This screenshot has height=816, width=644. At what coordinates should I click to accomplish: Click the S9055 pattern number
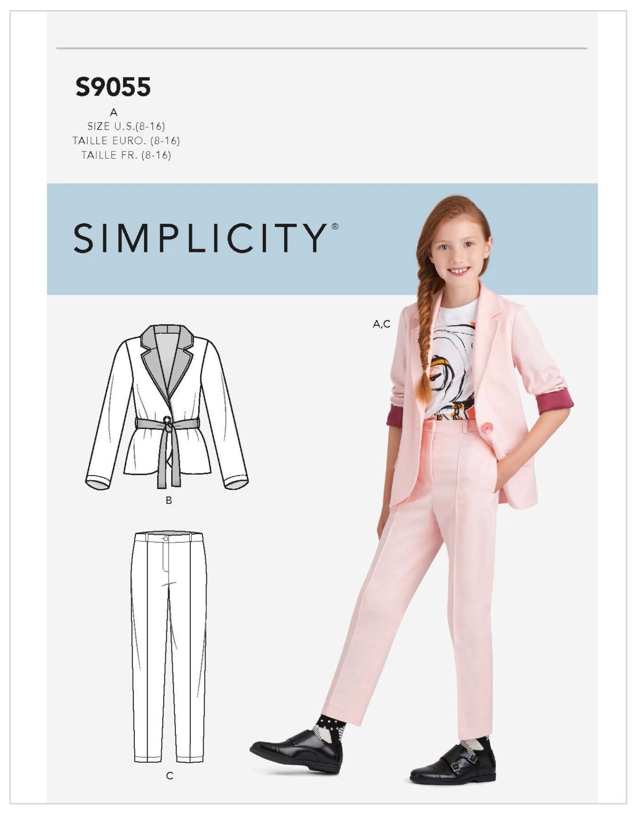click(x=113, y=87)
